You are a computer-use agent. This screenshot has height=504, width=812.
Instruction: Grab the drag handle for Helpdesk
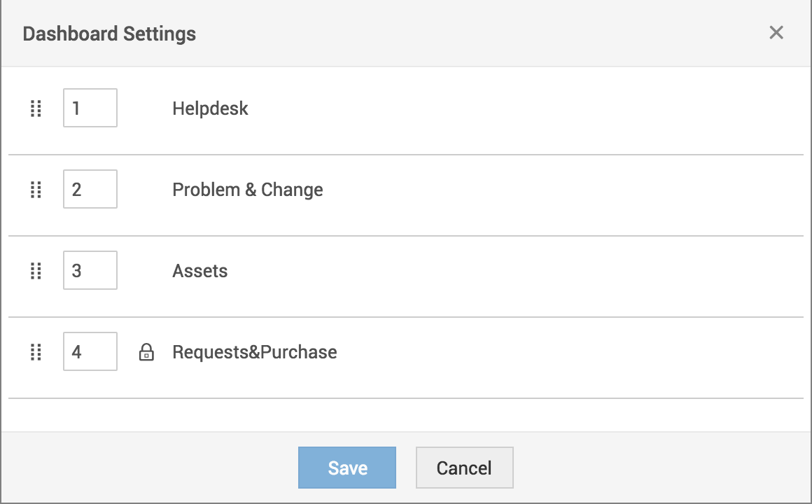pyautogui.click(x=36, y=108)
